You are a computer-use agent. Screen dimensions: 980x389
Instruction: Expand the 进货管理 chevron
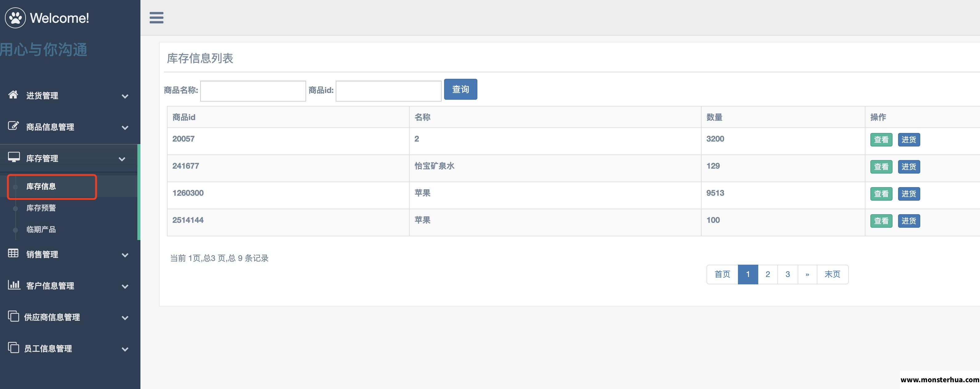[x=125, y=97]
